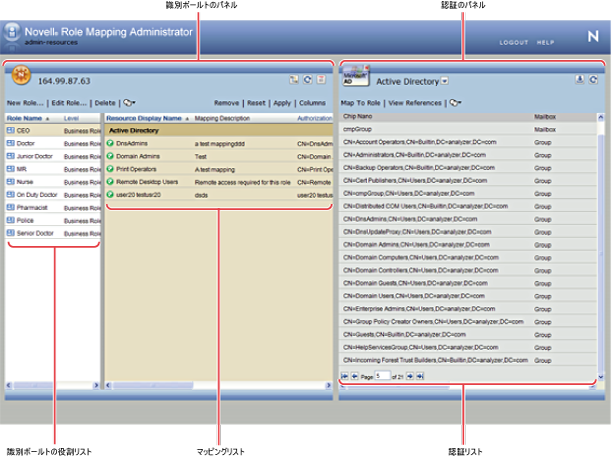Click Delete in the roles toolbar

point(105,103)
